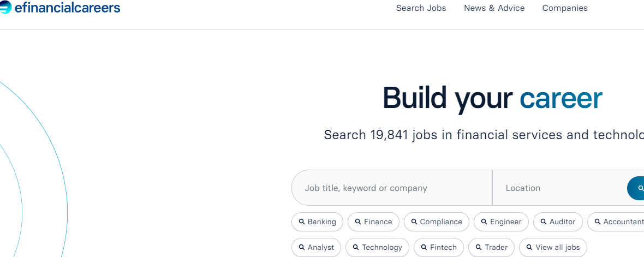Click the magnifier icon on Fintech chip
Viewport: 644px width, 257px height.
pyautogui.click(x=424, y=247)
